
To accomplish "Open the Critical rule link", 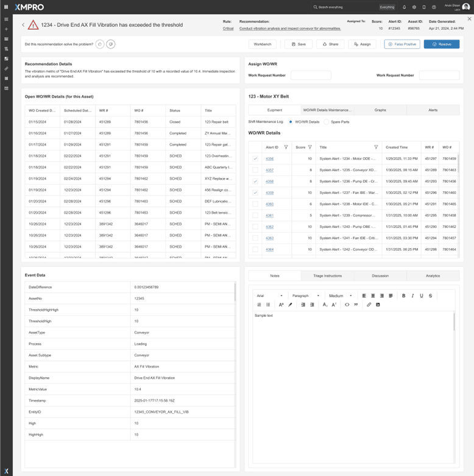I will [x=228, y=28].
